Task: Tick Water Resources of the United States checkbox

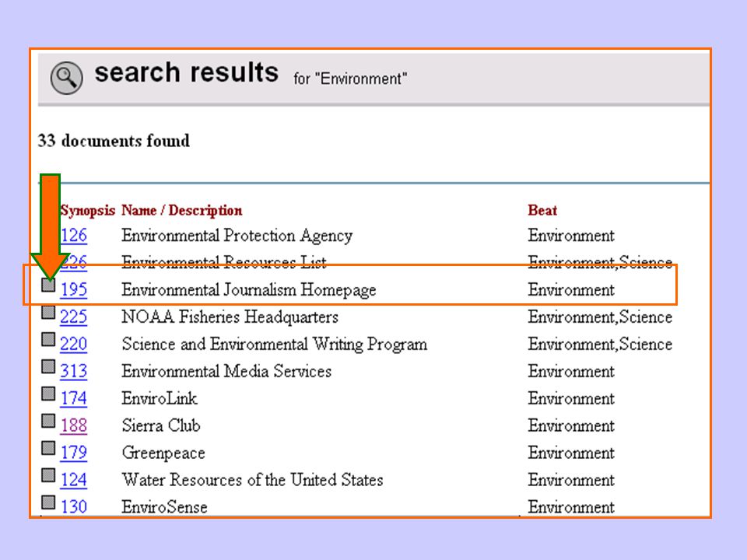Action: point(48,475)
